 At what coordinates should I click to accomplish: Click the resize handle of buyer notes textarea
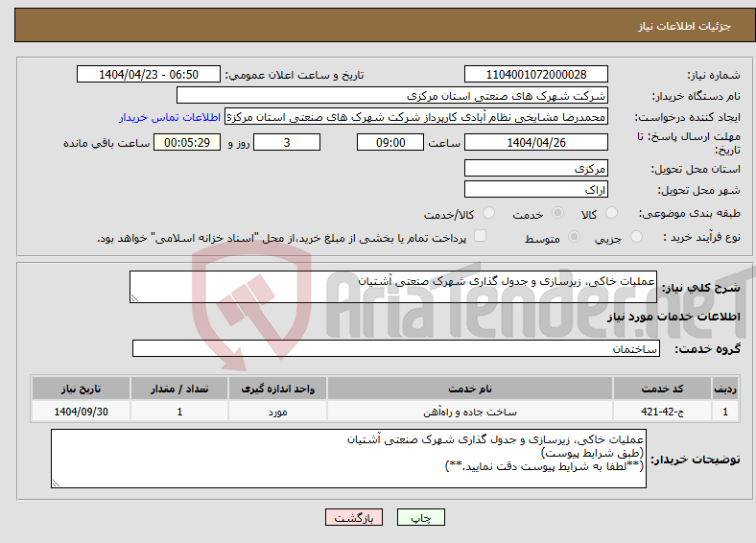coord(56,484)
